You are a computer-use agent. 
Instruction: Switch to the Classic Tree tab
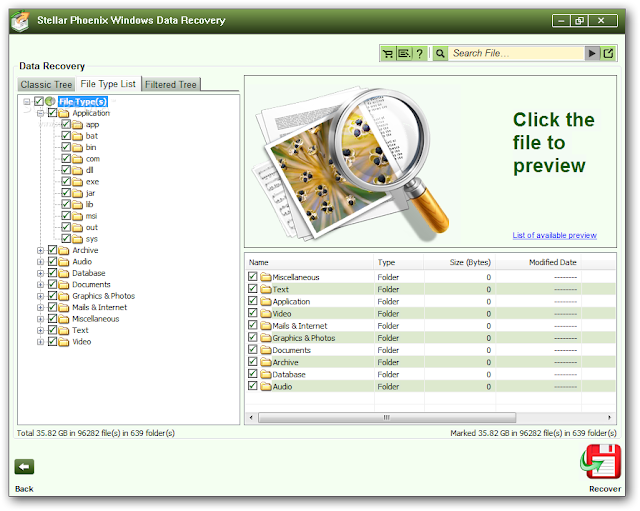pos(47,84)
